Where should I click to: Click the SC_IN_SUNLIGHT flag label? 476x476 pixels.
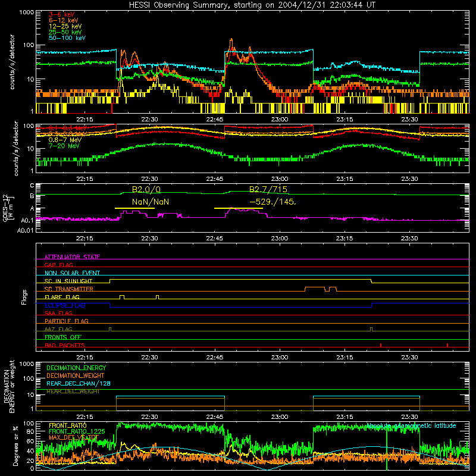tap(68, 281)
